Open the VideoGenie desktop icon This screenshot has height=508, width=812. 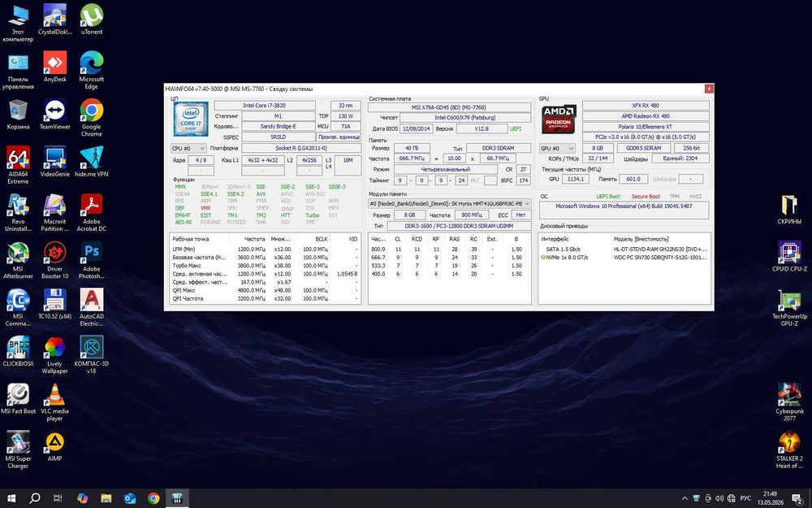[55, 161]
